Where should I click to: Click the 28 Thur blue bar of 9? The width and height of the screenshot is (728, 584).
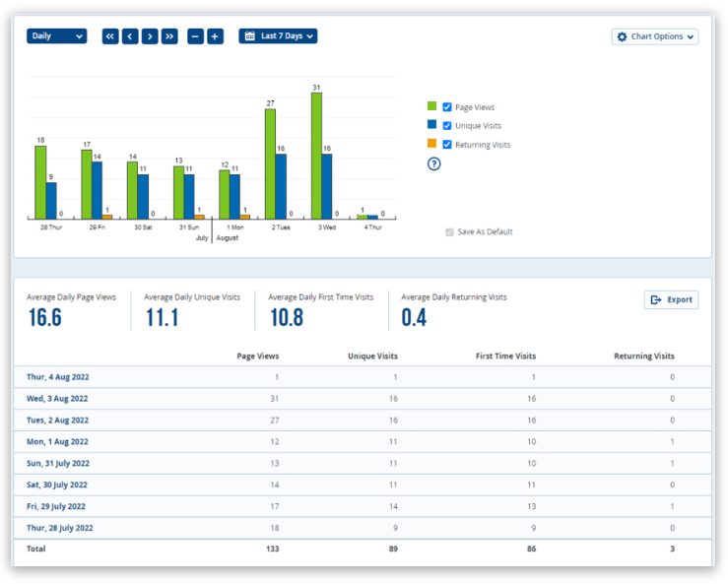(x=51, y=201)
